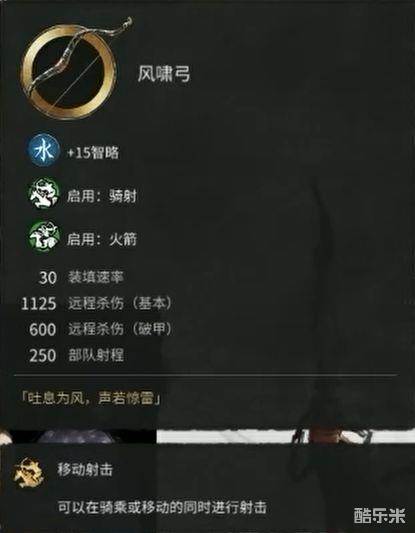Select the 火箭 fire arrow skill icon
Image resolution: width=415 pixels, height=533 pixels.
44,237
